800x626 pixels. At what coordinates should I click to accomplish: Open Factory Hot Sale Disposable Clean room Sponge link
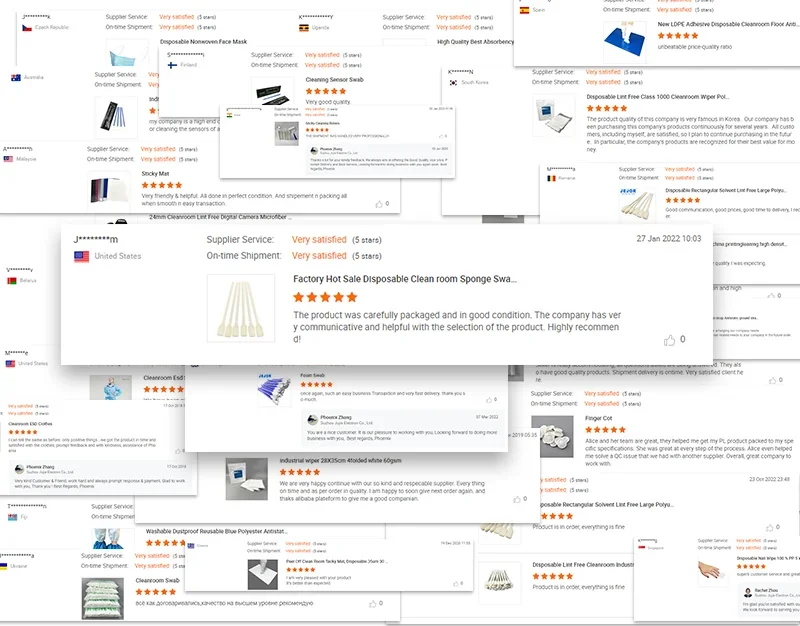405,279
